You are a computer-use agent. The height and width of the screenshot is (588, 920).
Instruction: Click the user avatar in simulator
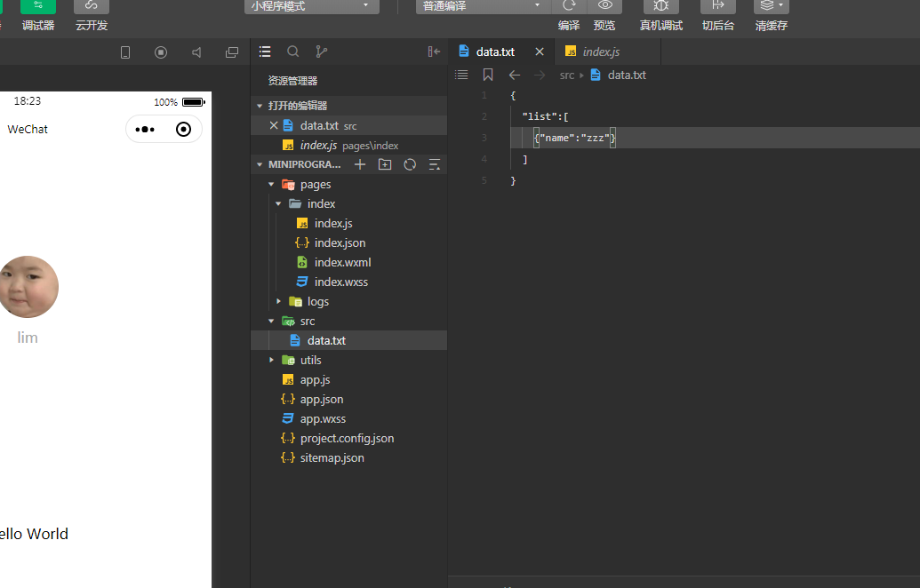coord(28,287)
